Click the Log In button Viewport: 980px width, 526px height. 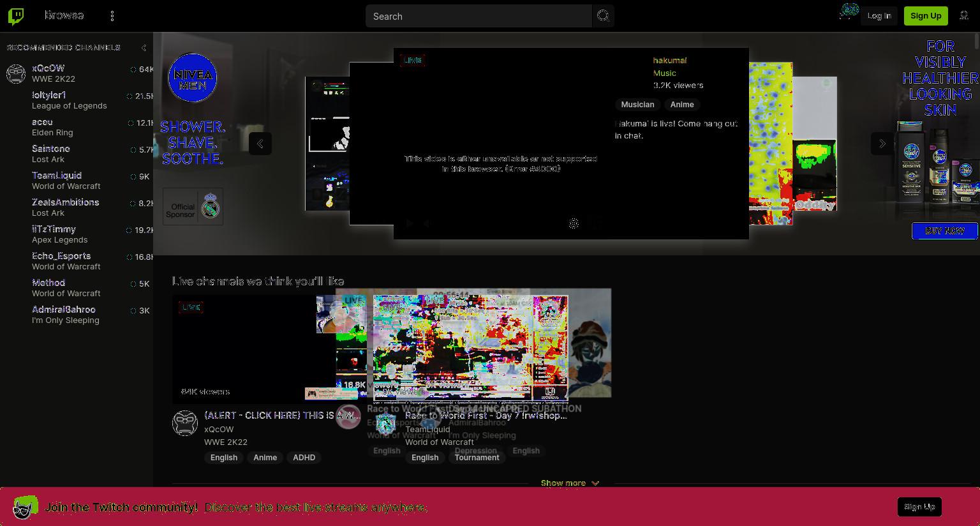[879, 16]
